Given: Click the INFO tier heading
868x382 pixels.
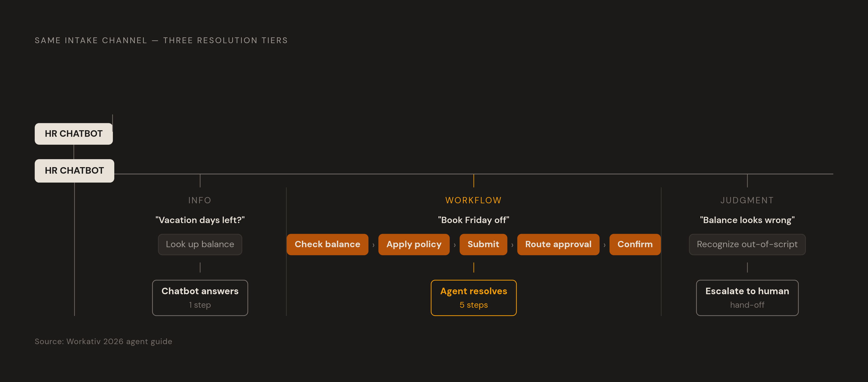Looking at the screenshot, I should click(200, 200).
